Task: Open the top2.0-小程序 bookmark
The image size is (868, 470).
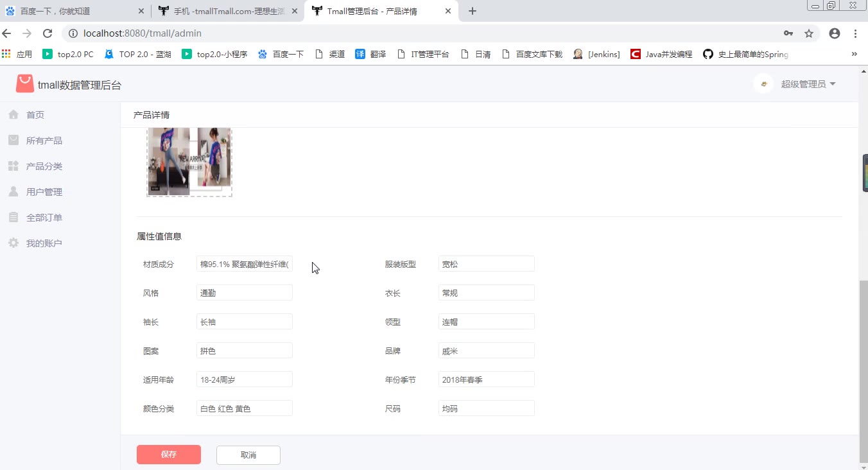Action: [x=214, y=55]
